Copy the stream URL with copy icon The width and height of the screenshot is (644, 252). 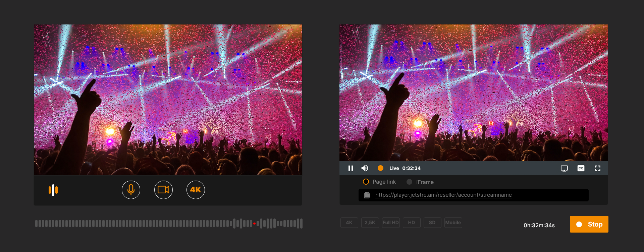point(367,195)
